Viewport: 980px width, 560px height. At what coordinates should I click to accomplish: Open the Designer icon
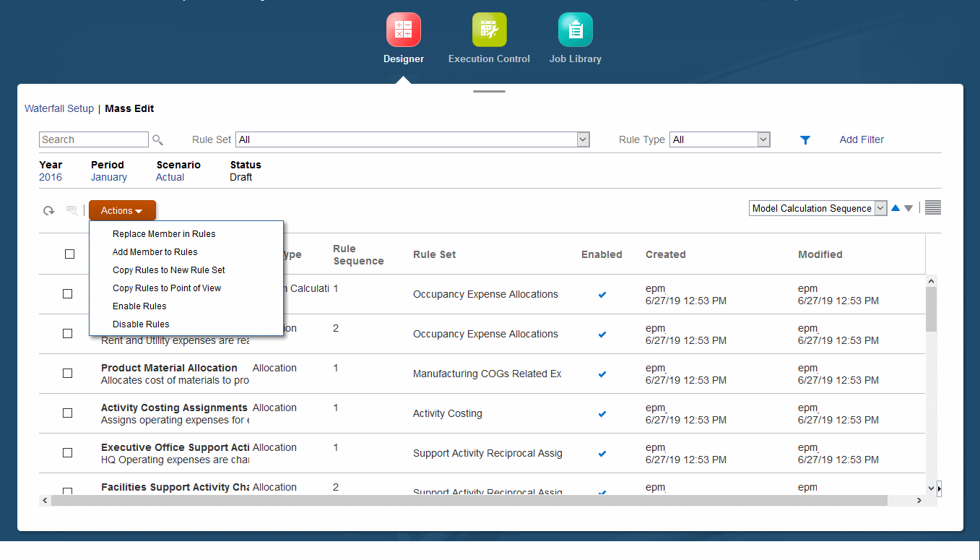coord(404,30)
